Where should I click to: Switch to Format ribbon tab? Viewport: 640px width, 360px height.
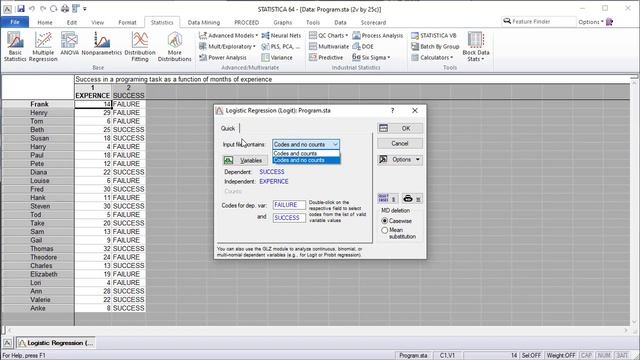[x=127, y=22]
